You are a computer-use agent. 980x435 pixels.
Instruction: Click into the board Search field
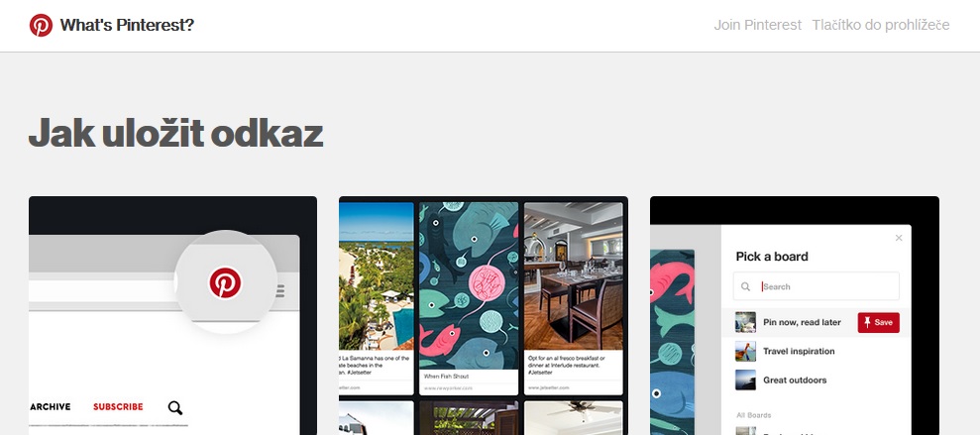coord(817,286)
